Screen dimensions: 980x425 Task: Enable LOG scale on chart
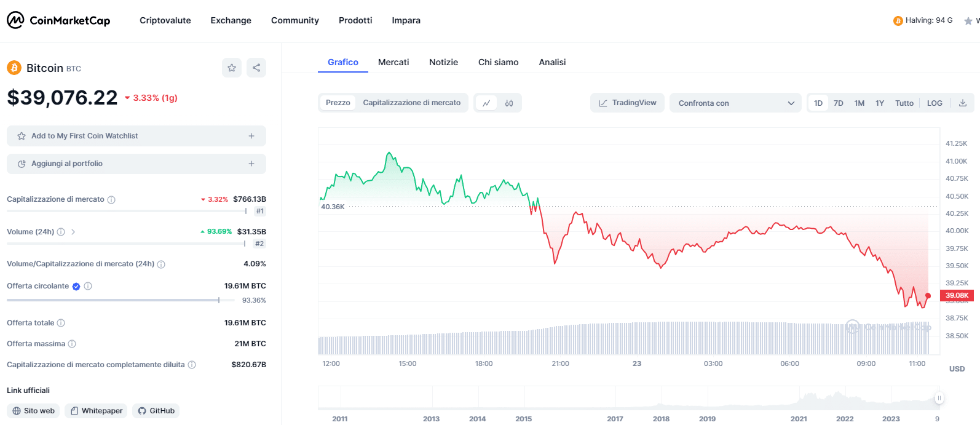pos(935,103)
